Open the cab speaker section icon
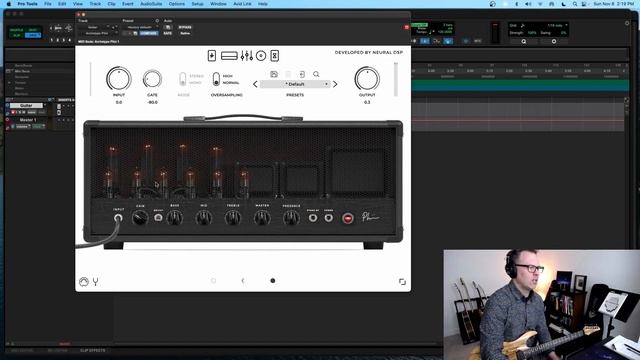 (x=261, y=56)
